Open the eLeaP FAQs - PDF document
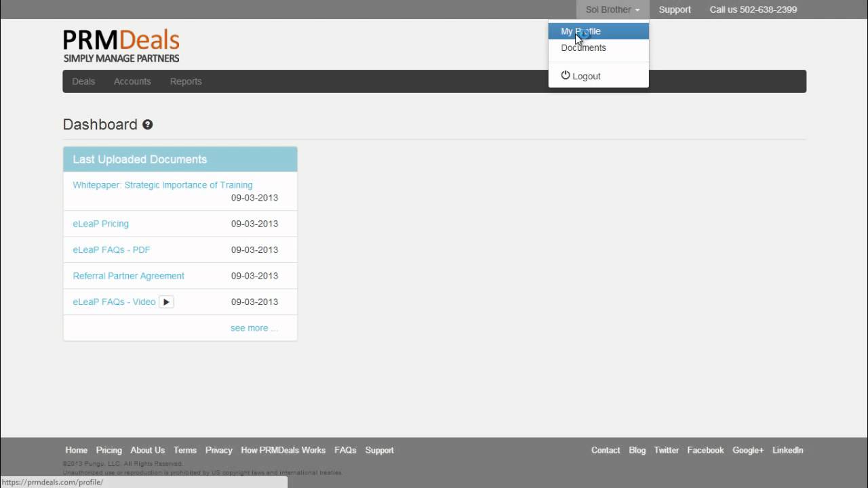The width and height of the screenshot is (868, 488). pos(111,250)
